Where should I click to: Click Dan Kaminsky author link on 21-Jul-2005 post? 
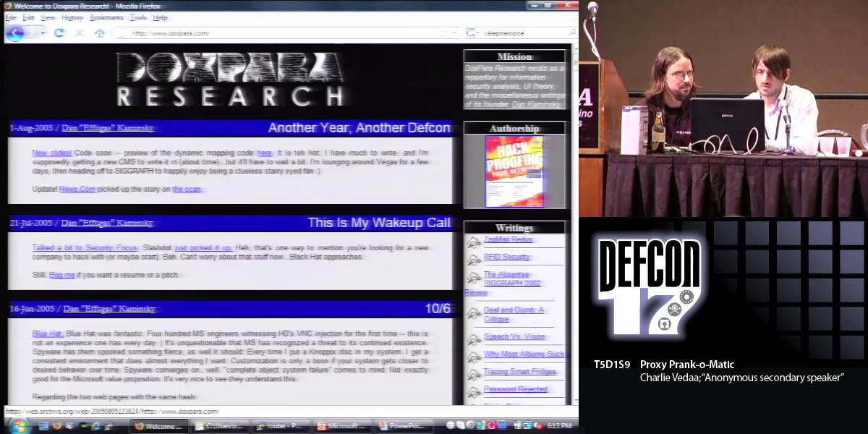(108, 223)
